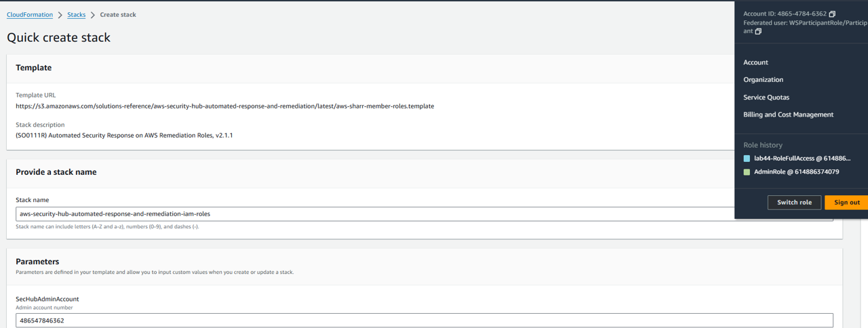Click the Quick create stack heading

pyautogui.click(x=58, y=38)
